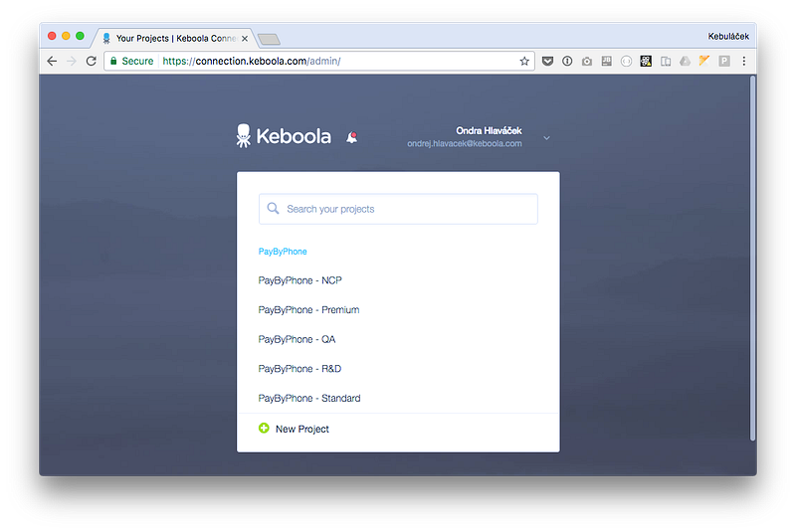The image size is (796, 532).
Task: Click the green plus New Project icon
Action: coord(264,428)
